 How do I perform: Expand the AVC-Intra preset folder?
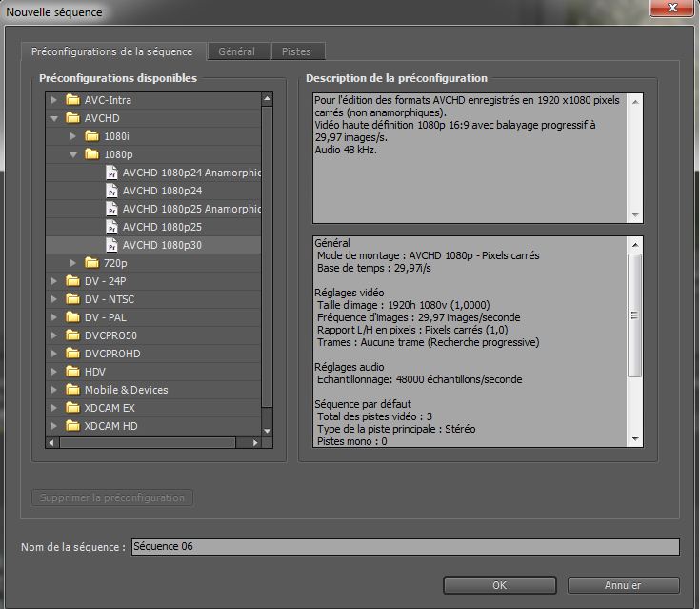point(54,100)
